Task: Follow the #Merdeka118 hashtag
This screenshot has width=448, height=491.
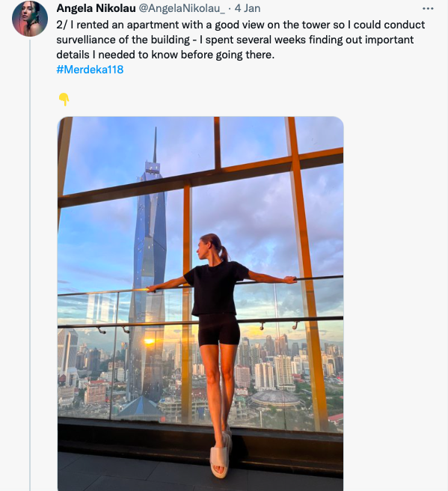Action: click(x=90, y=69)
